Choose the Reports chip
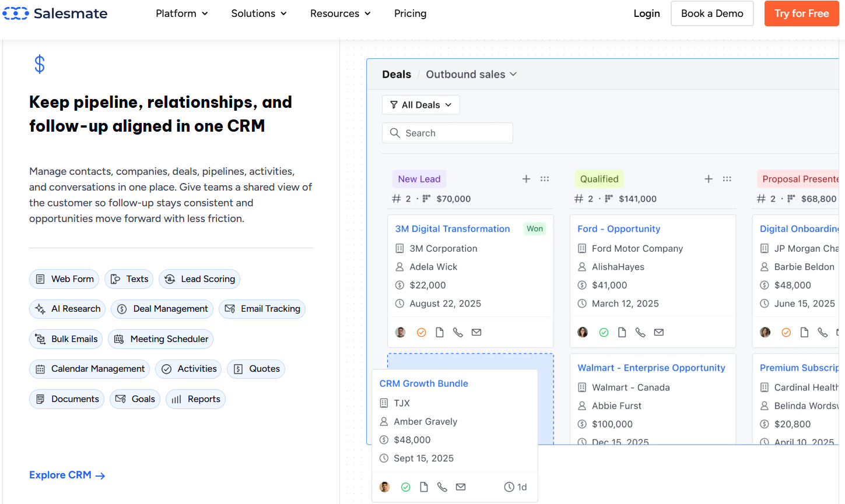Image resolution: width=845 pixels, height=504 pixels. coord(195,399)
